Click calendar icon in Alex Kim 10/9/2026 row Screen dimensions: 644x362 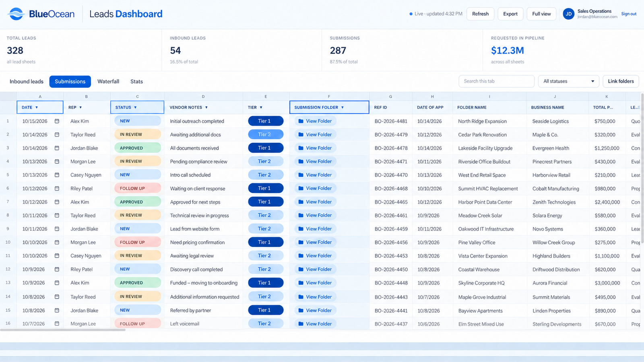pos(57,283)
